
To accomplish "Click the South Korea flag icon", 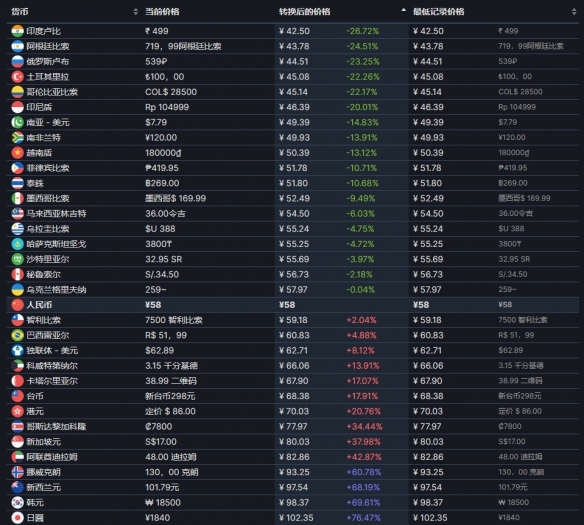I will (x=18, y=503).
